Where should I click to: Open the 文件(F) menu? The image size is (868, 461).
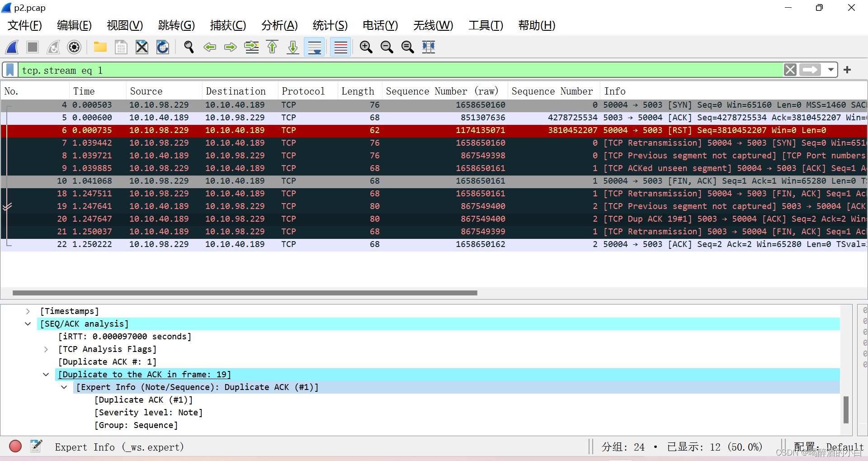(x=25, y=25)
